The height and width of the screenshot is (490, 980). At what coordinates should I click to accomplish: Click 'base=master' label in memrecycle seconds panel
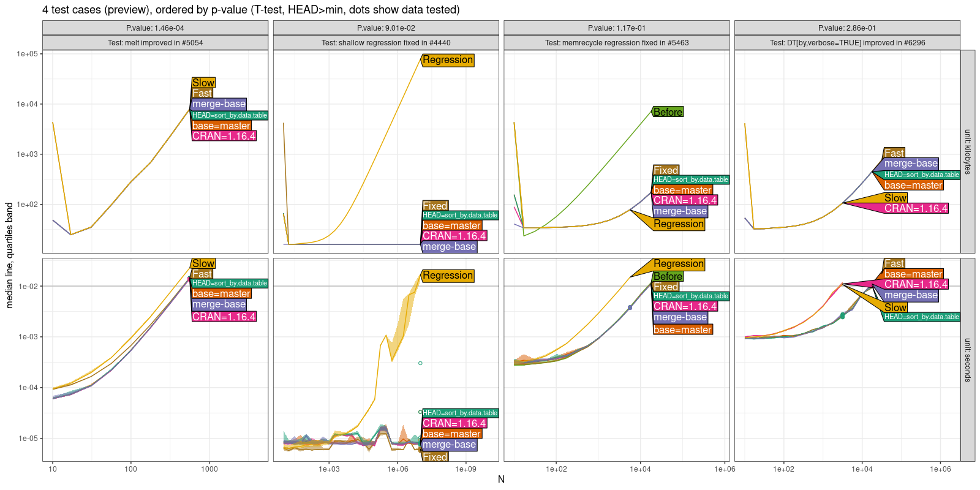(682, 330)
